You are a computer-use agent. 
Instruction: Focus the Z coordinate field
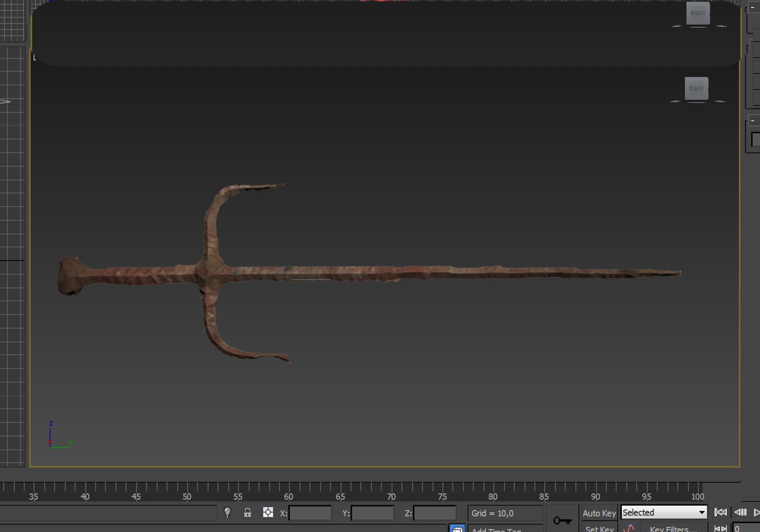coord(434,513)
